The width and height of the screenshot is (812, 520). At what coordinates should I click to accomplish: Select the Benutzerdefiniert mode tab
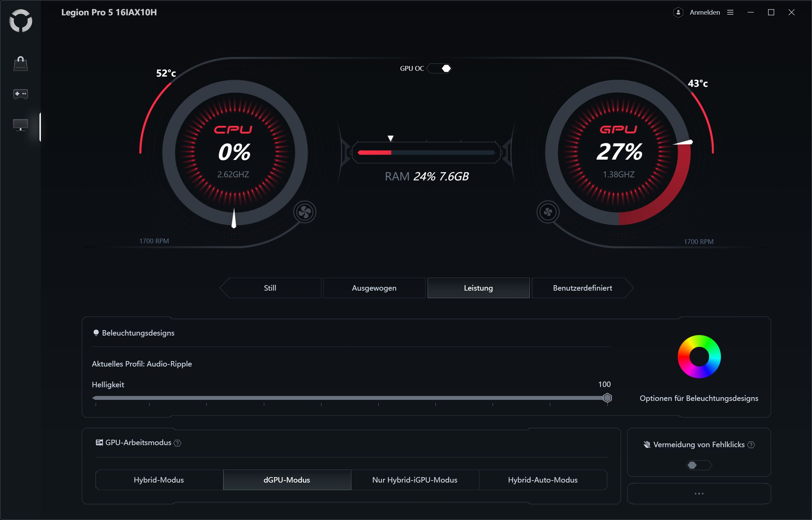(x=582, y=288)
